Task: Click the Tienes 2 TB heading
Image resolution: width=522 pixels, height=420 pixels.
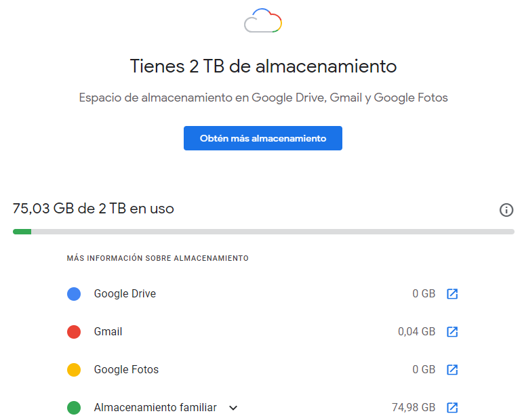Action: click(x=262, y=66)
